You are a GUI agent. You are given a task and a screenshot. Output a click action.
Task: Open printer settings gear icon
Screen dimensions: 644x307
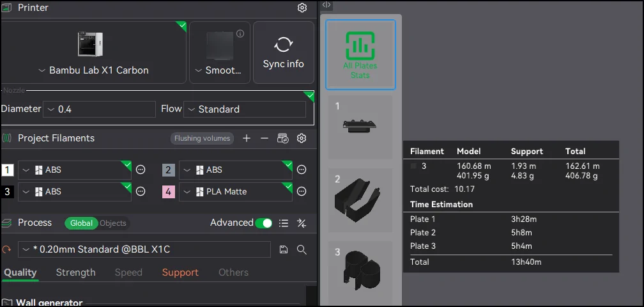(302, 8)
